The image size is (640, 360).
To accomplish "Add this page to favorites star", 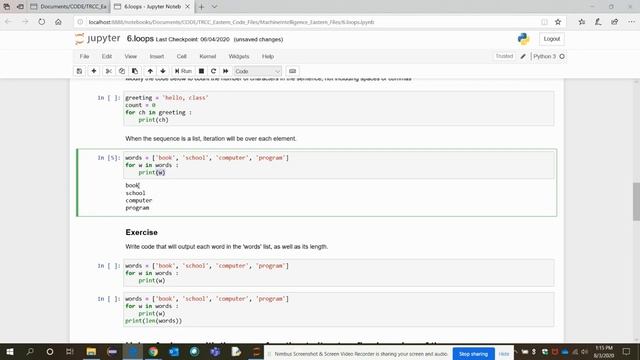I will point(558,22).
